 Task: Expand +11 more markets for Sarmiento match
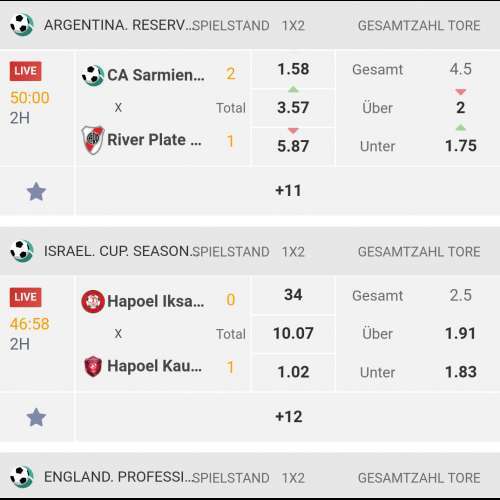(288, 191)
